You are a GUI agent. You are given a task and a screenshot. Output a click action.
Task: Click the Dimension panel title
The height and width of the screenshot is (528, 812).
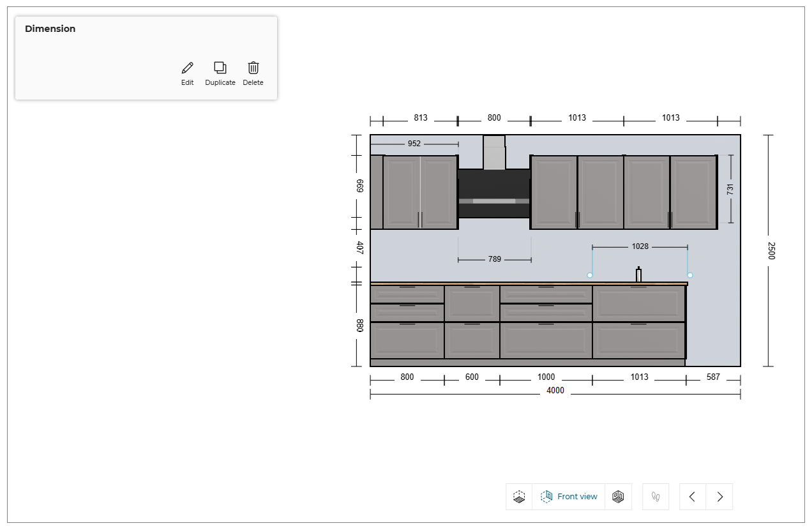pos(50,29)
